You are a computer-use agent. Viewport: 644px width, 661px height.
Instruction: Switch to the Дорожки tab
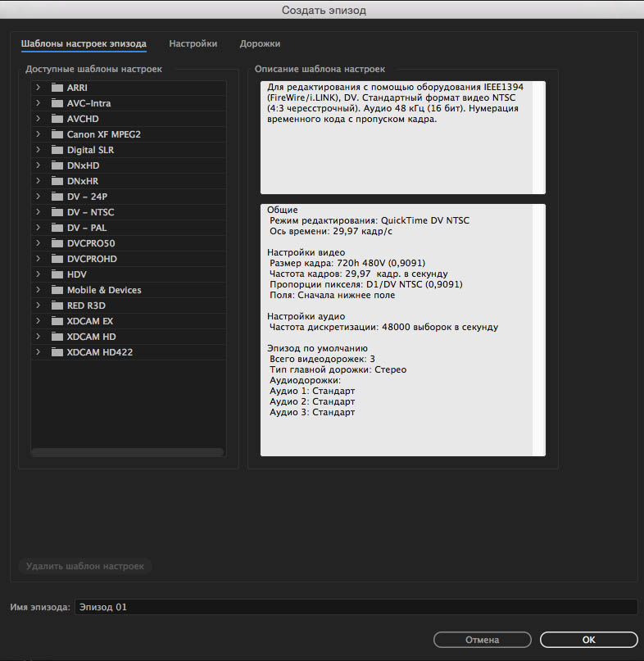[260, 43]
